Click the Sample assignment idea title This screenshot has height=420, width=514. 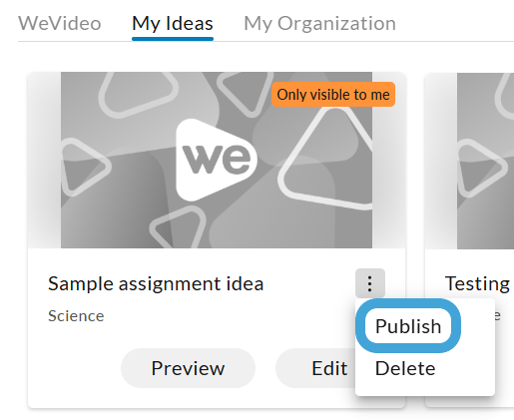(x=156, y=283)
